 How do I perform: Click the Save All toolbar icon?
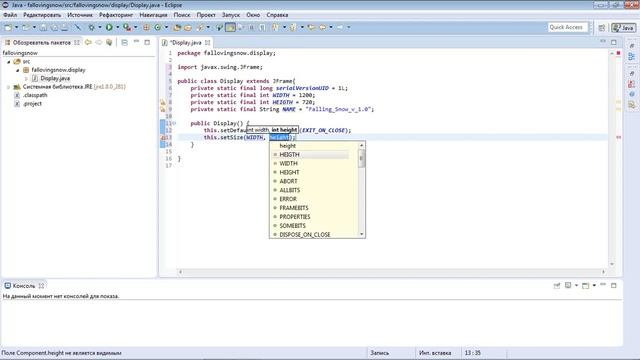(53, 27)
